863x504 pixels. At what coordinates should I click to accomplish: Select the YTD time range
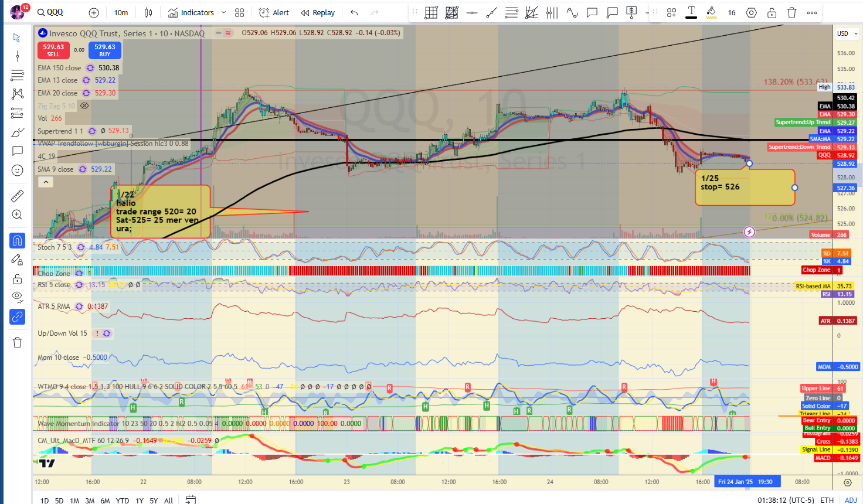[x=123, y=500]
